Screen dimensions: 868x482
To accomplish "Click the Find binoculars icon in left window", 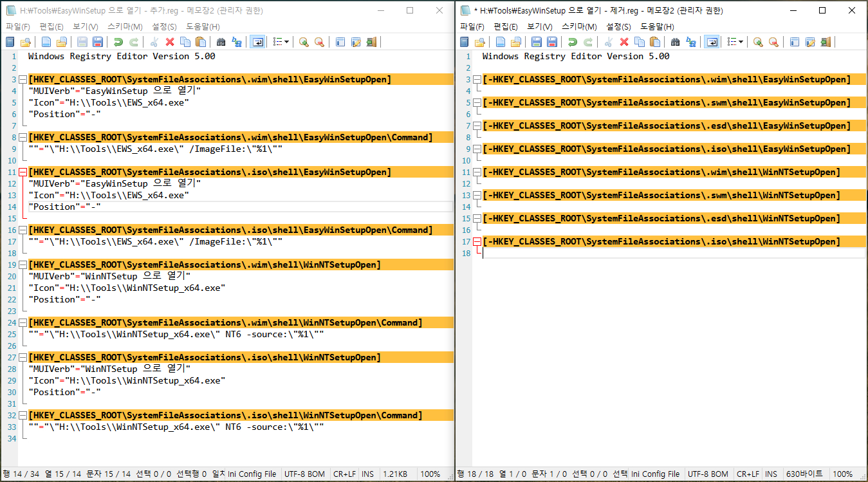I will point(221,42).
